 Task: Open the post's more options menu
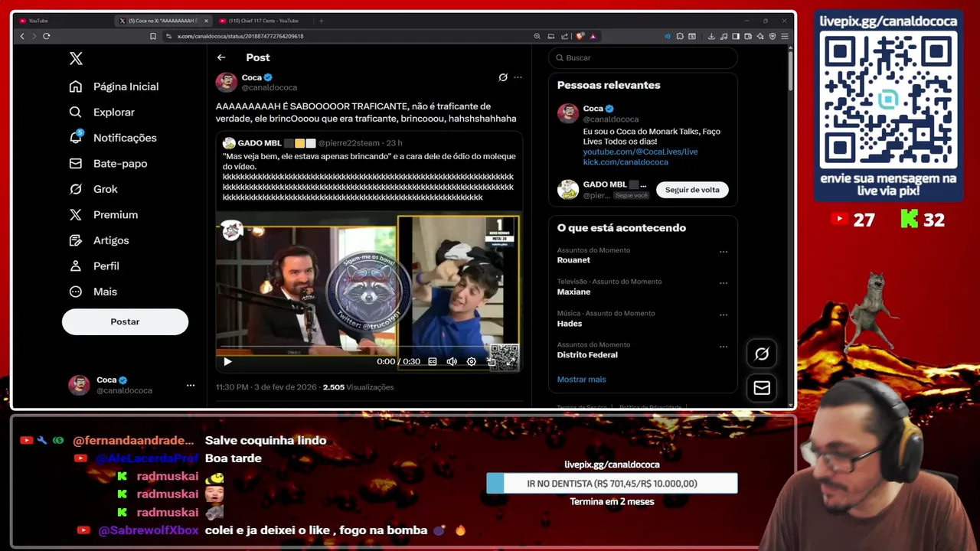(x=518, y=77)
